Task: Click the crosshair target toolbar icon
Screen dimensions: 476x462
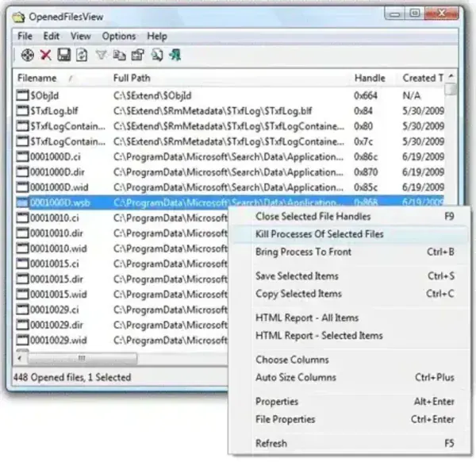Action: 27,56
